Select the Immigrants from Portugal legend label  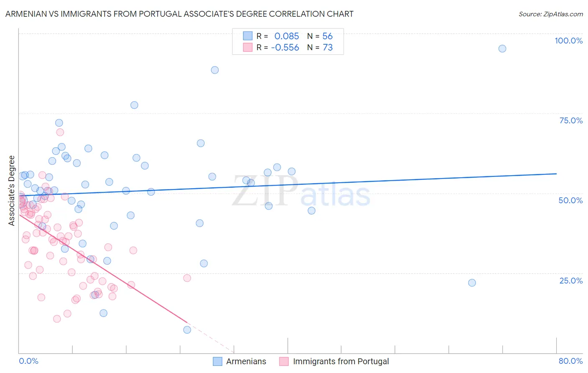[341, 361]
